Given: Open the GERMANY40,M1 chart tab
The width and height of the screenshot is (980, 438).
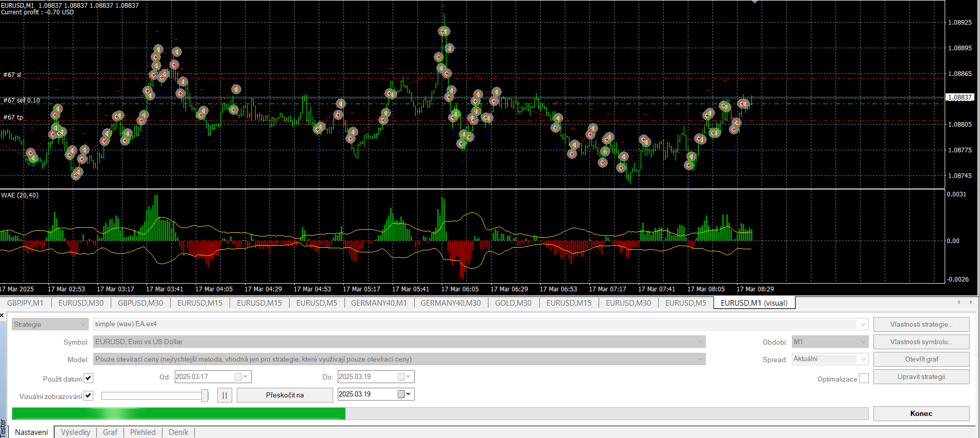Looking at the screenshot, I should click(x=378, y=303).
